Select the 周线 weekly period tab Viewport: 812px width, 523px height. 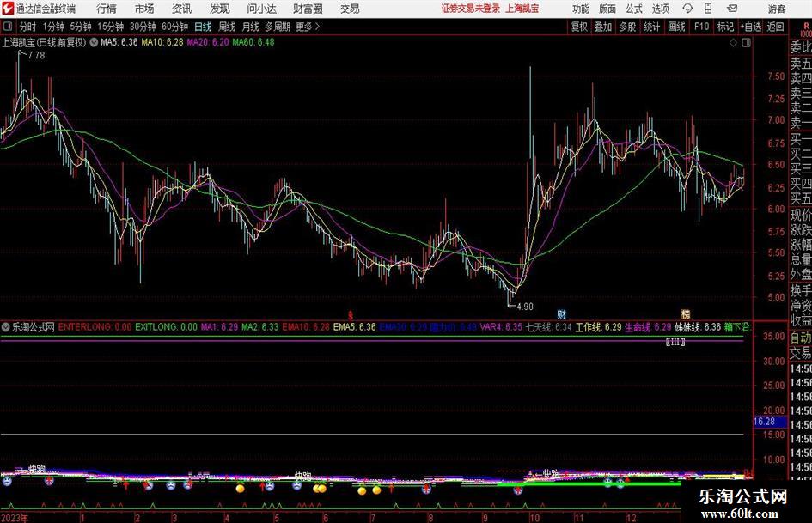pos(226,27)
